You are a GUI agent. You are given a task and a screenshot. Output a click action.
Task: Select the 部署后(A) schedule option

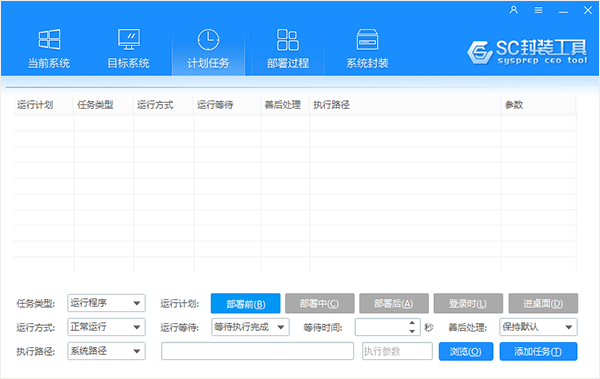(394, 304)
